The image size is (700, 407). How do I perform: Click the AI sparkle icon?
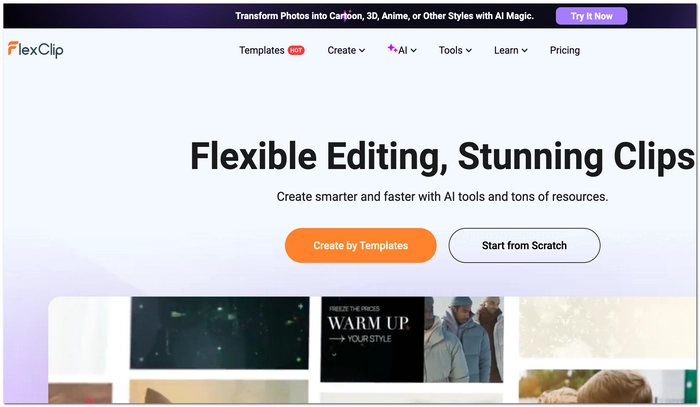392,48
